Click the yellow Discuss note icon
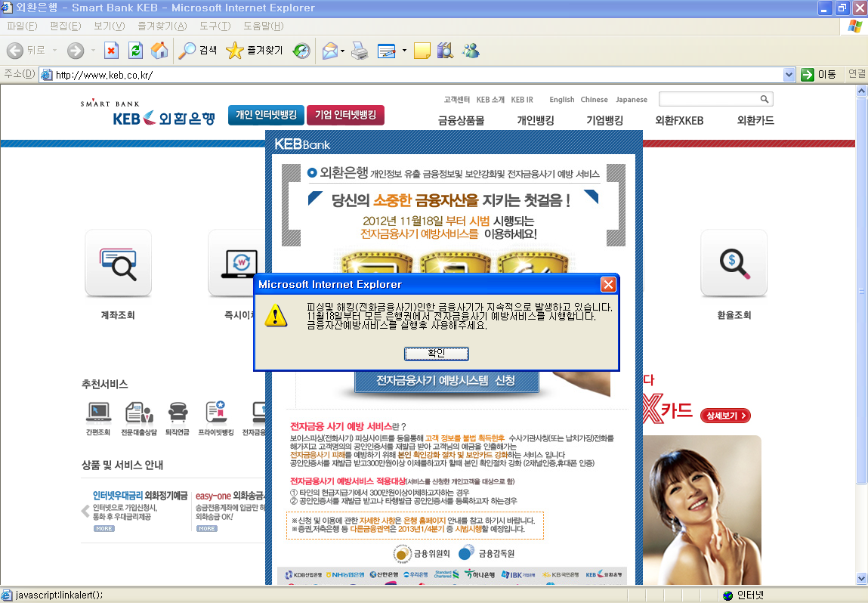 422,51
